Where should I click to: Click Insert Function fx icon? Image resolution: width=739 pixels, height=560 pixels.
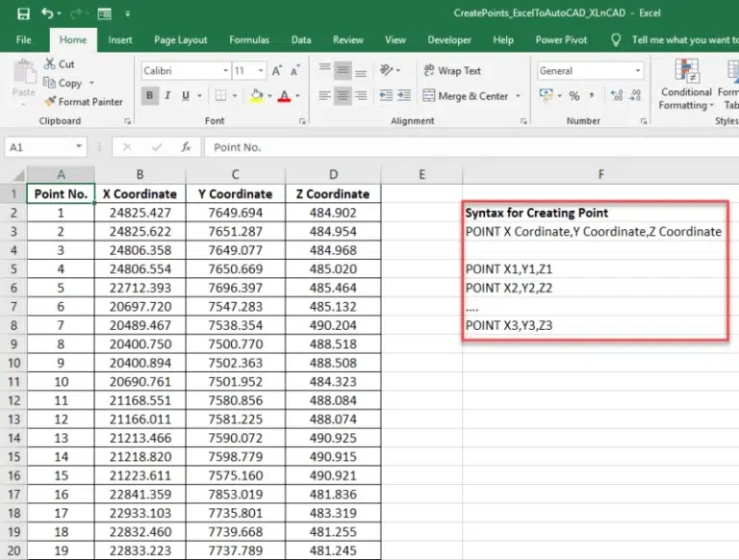pyautogui.click(x=186, y=147)
